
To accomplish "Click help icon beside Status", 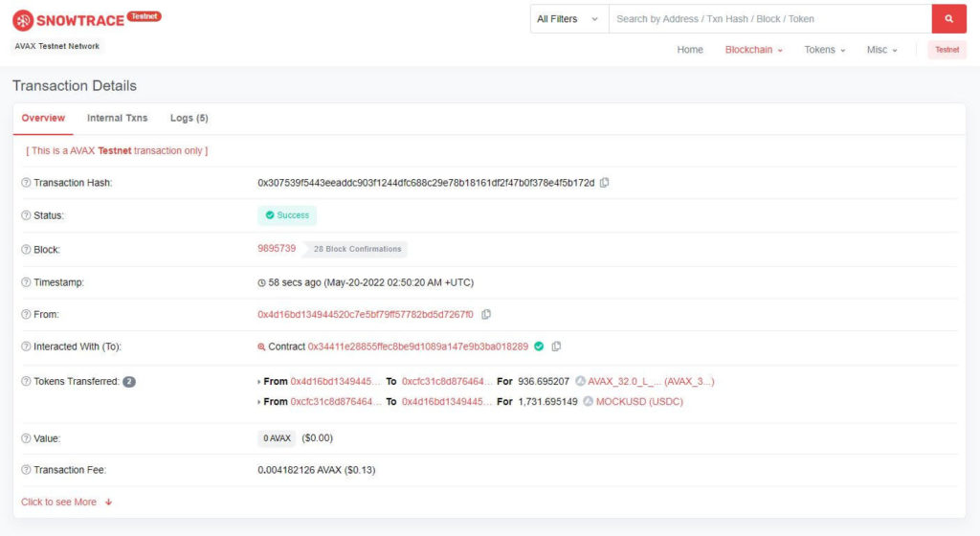I will (x=26, y=215).
